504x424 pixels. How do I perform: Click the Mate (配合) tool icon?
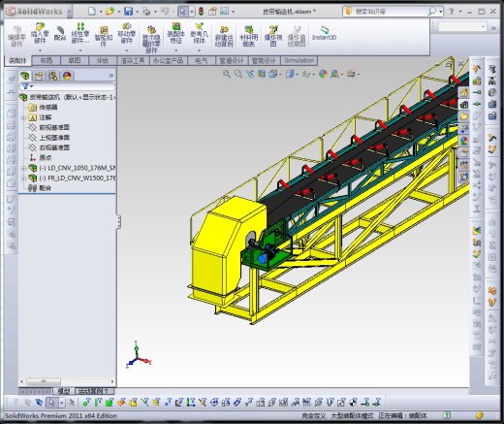60,34
